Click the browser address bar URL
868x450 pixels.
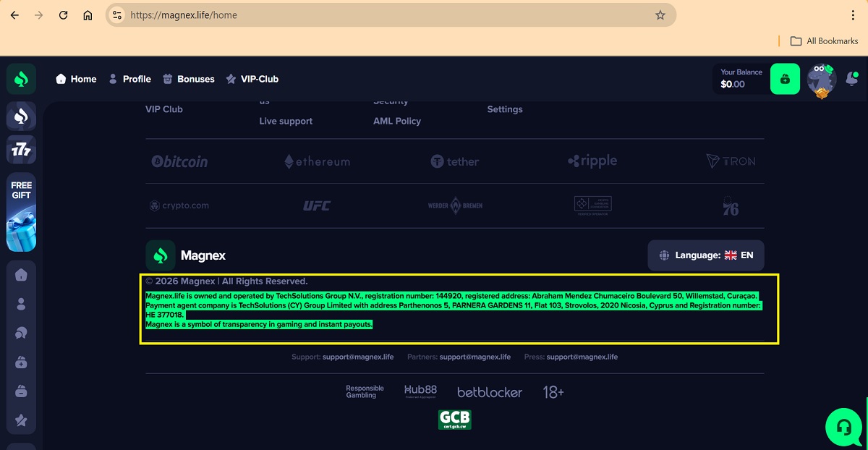point(362,15)
